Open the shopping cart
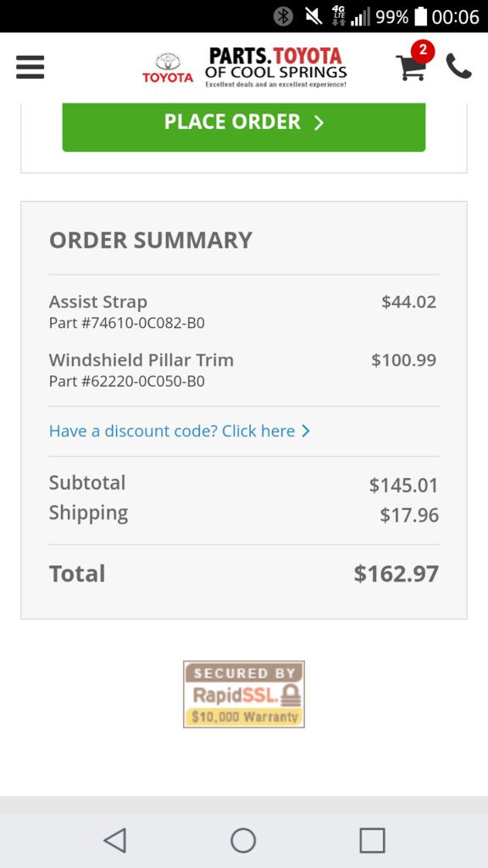This screenshot has height=868, width=488. pos(411,68)
